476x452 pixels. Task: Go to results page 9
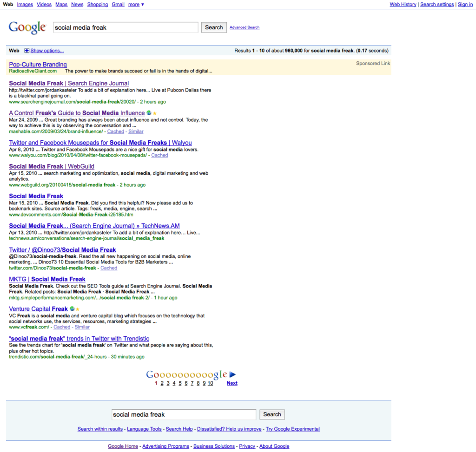205,383
